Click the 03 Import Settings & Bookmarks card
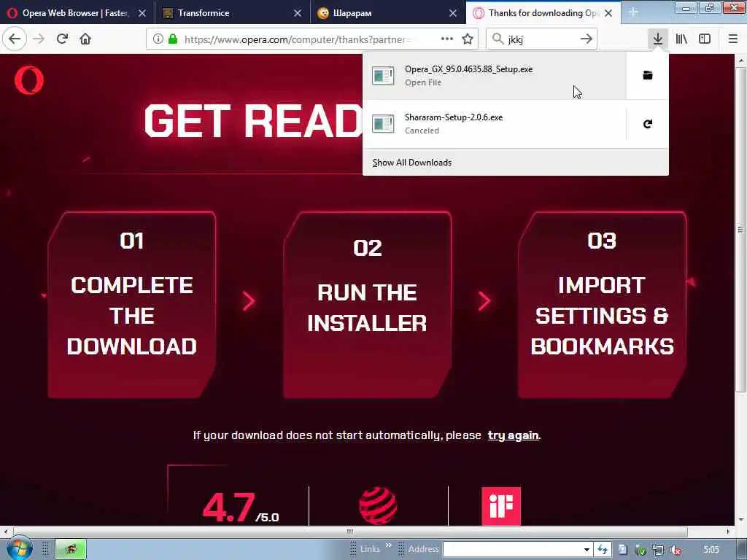The width and height of the screenshot is (747, 560). pos(602,305)
